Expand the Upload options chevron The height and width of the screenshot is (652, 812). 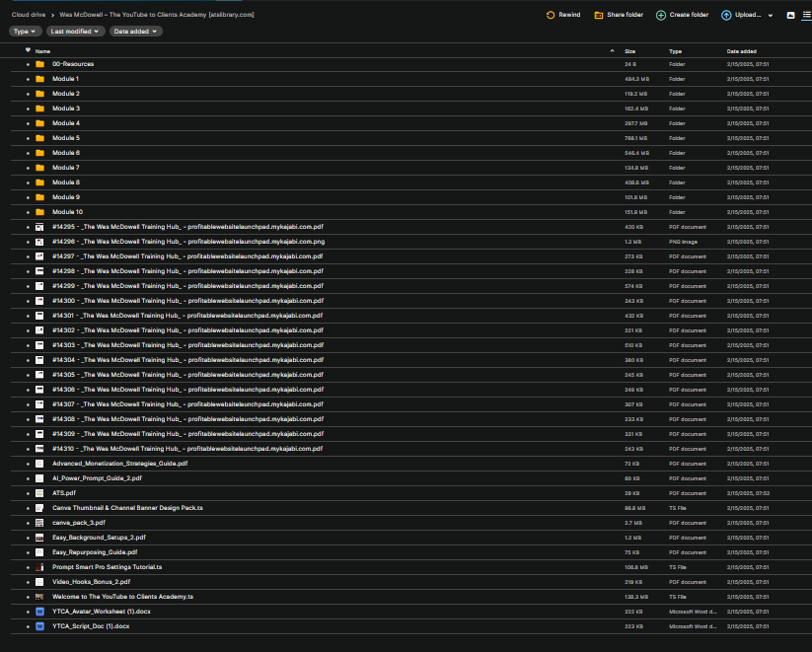[x=770, y=16]
